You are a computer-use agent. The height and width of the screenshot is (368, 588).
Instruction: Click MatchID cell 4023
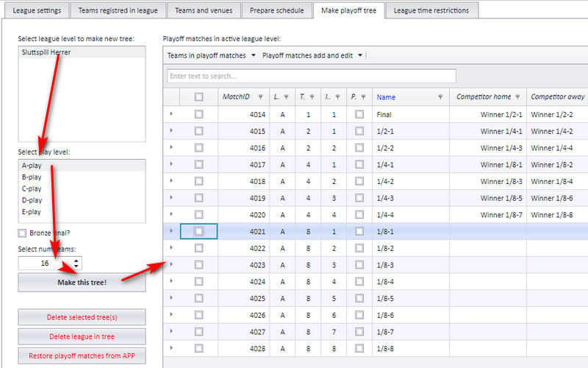[244, 265]
